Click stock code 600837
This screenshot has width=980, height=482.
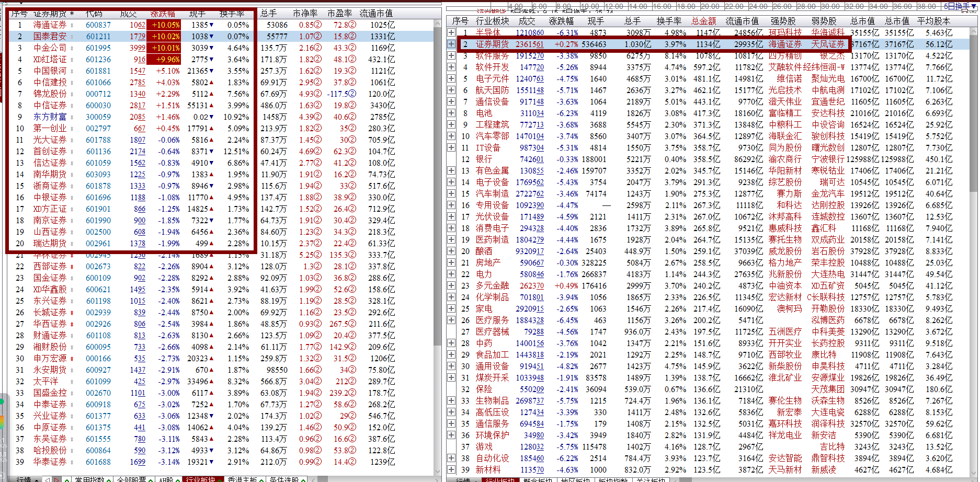[98, 25]
